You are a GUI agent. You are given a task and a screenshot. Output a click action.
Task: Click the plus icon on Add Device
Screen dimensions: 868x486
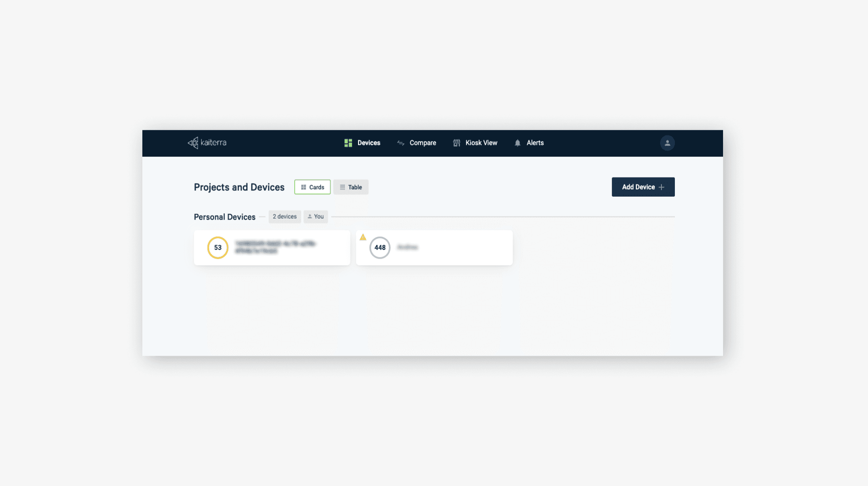tap(661, 187)
